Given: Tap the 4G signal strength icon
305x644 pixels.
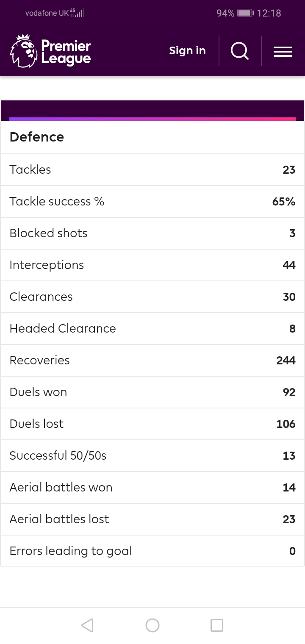Looking at the screenshot, I should coord(77,13).
